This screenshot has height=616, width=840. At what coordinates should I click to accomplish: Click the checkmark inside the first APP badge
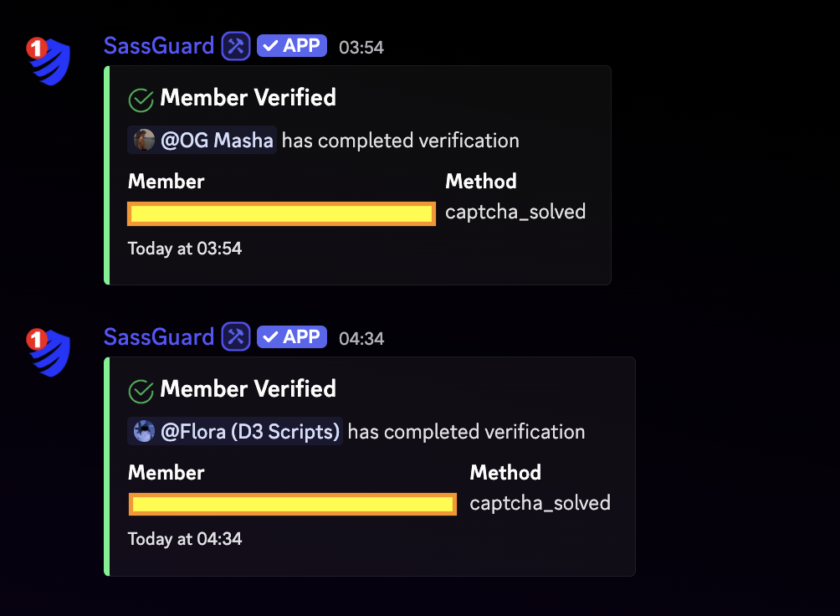268,46
